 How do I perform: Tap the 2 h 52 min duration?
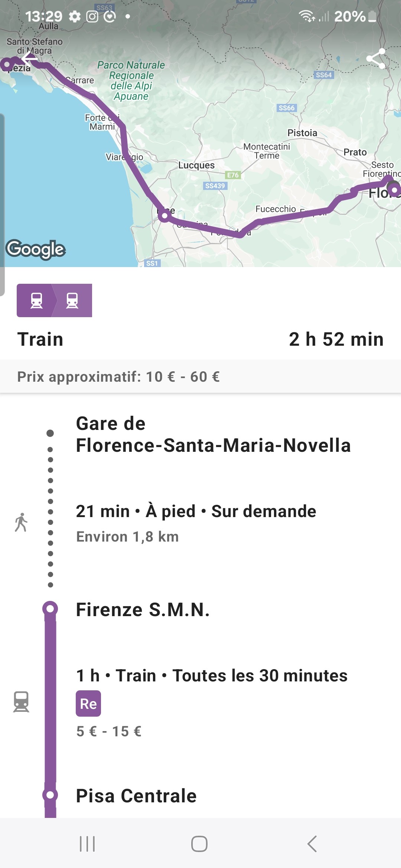pyautogui.click(x=336, y=339)
